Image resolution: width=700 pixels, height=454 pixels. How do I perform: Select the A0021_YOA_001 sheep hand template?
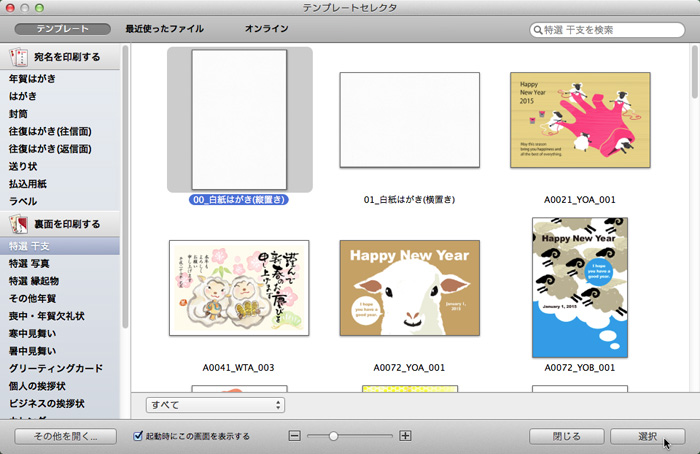coord(580,118)
